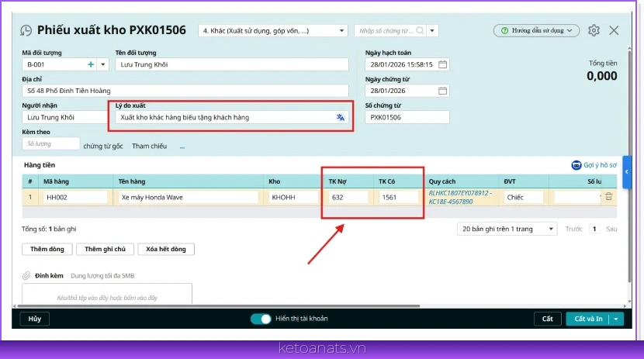This screenshot has width=644, height=359.
Task: Click the plus icon to add Mã đối tượng
Action: click(x=91, y=64)
